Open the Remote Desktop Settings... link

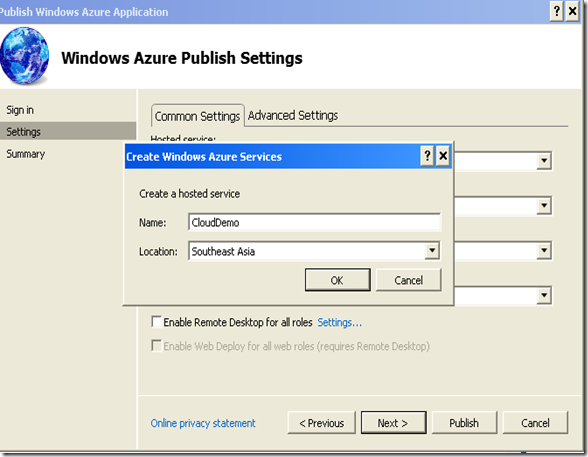pyautogui.click(x=339, y=322)
